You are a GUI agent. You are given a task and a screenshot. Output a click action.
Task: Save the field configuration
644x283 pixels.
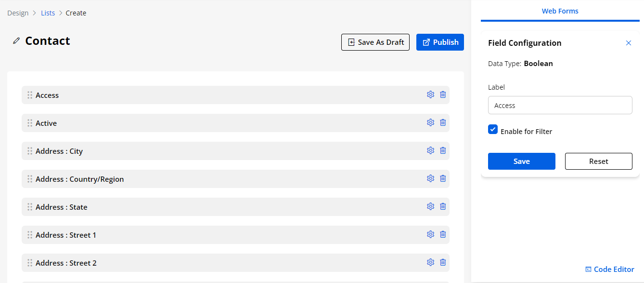pos(521,162)
